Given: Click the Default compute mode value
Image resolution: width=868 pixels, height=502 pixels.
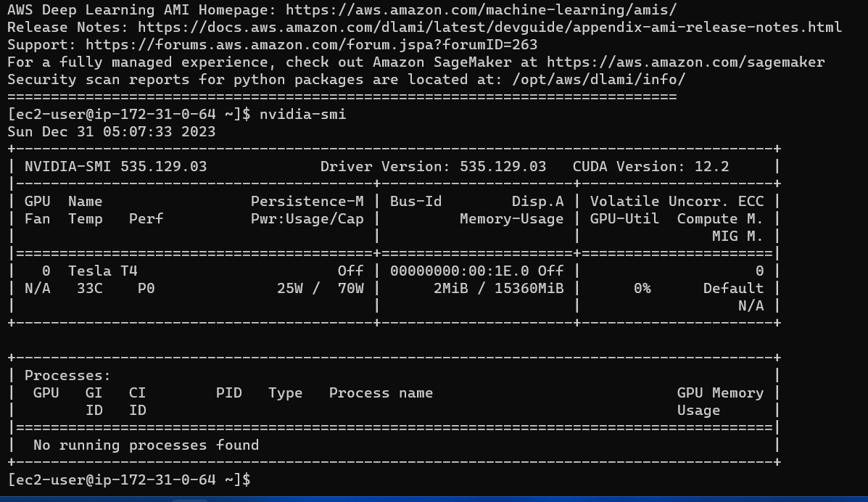Looking at the screenshot, I should tap(733, 288).
